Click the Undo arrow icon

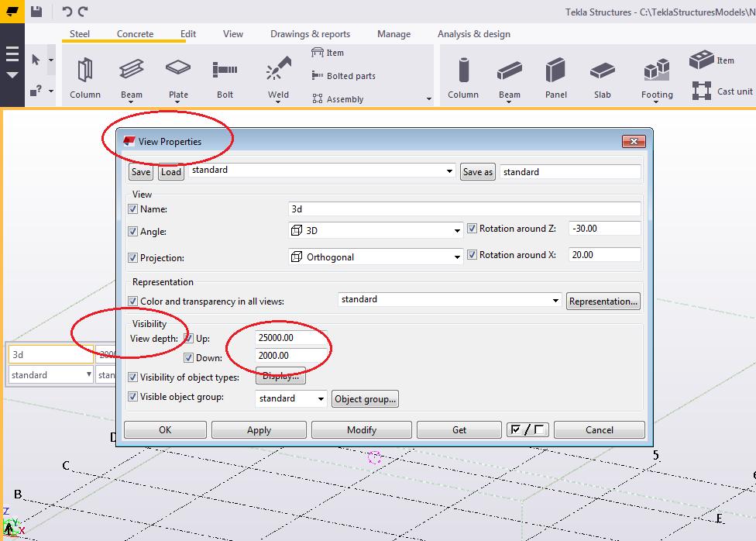pos(67,11)
